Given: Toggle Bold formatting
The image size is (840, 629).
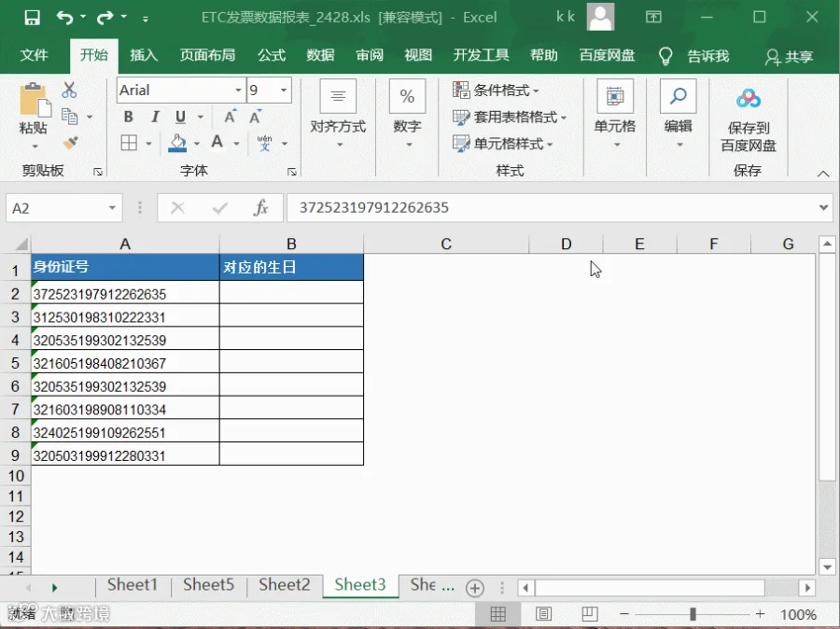Looking at the screenshot, I should [128, 117].
